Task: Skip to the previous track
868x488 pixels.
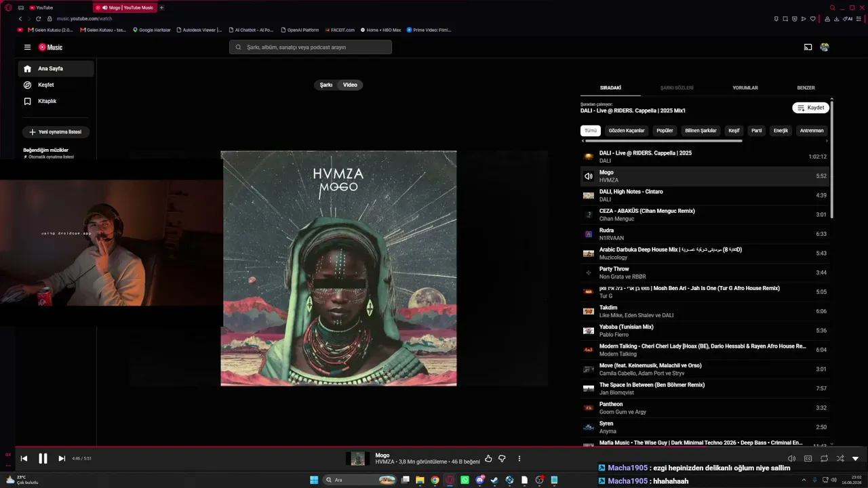Action: pyautogui.click(x=24, y=459)
